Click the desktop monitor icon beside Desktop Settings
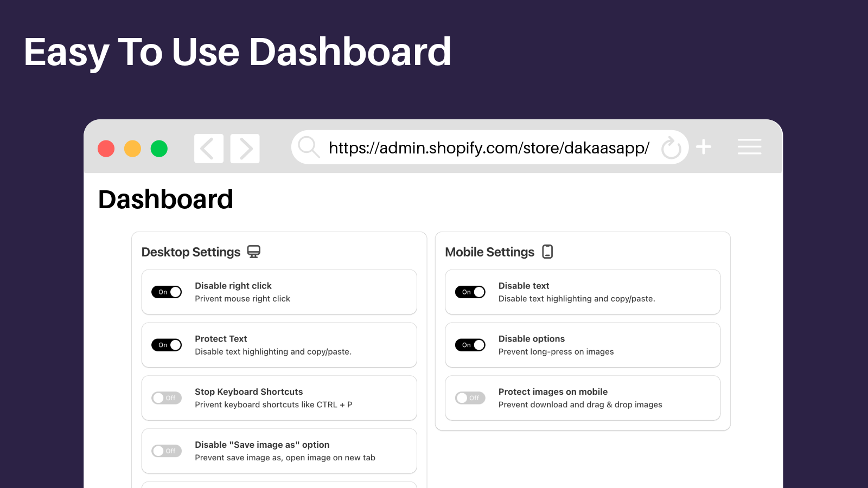 (x=254, y=252)
